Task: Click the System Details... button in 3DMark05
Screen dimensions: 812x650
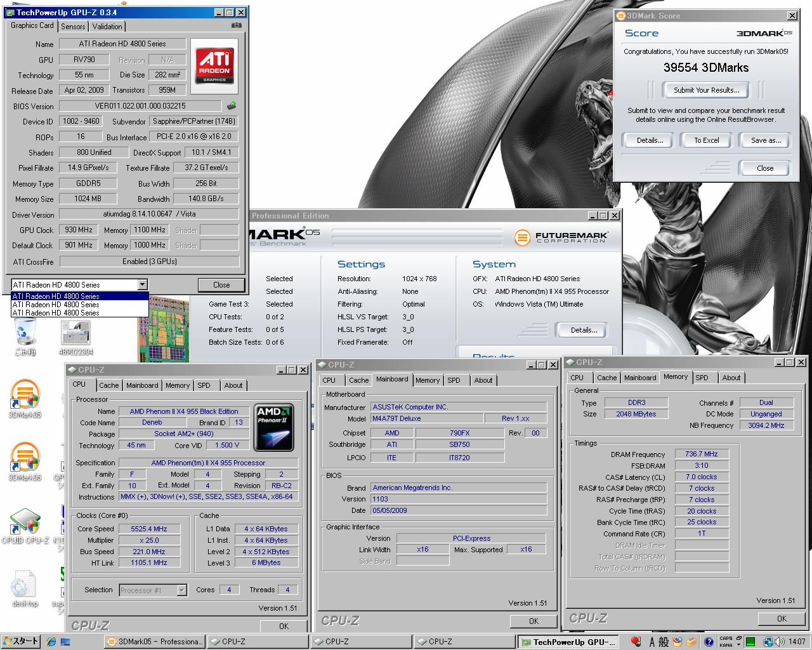Action: pyautogui.click(x=584, y=330)
